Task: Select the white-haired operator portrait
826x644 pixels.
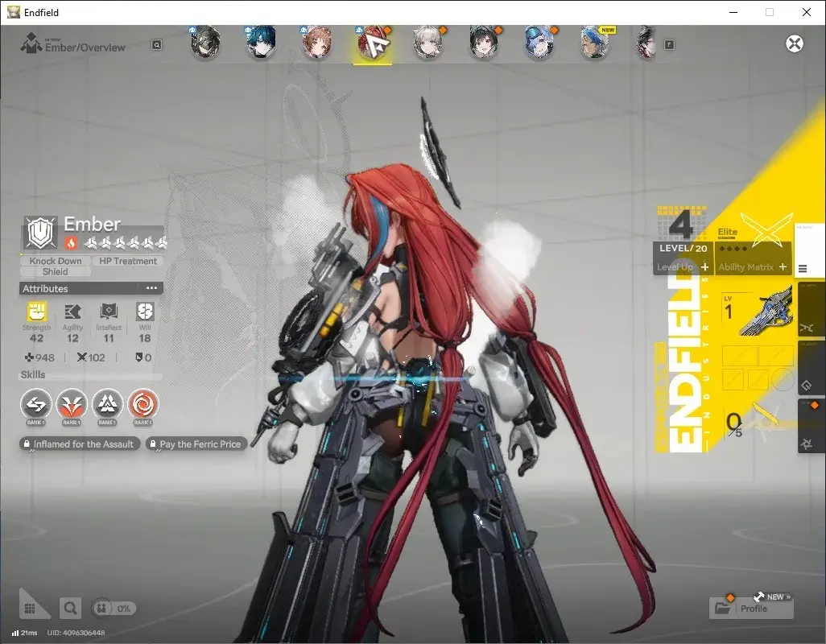Action: 427,43
